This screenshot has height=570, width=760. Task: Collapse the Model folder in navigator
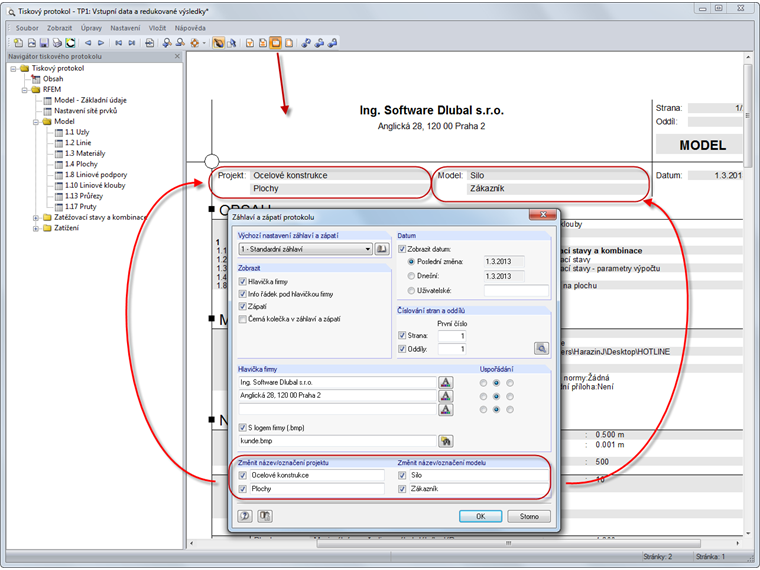tap(36, 122)
